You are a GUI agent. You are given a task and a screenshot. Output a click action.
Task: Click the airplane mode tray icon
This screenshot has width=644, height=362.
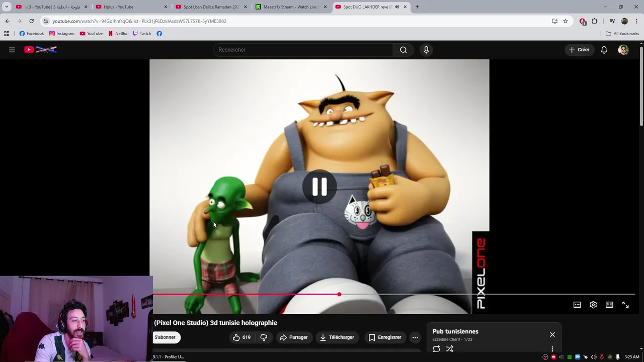[x=585, y=357]
